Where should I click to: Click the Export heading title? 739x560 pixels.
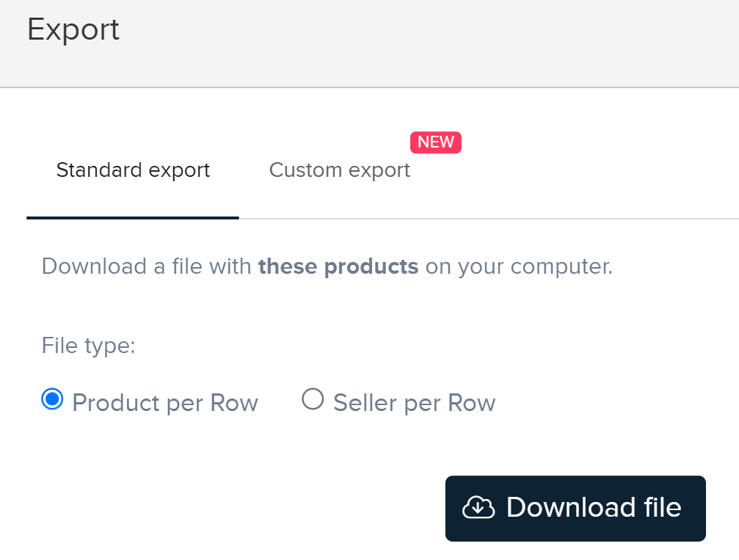[x=73, y=30]
